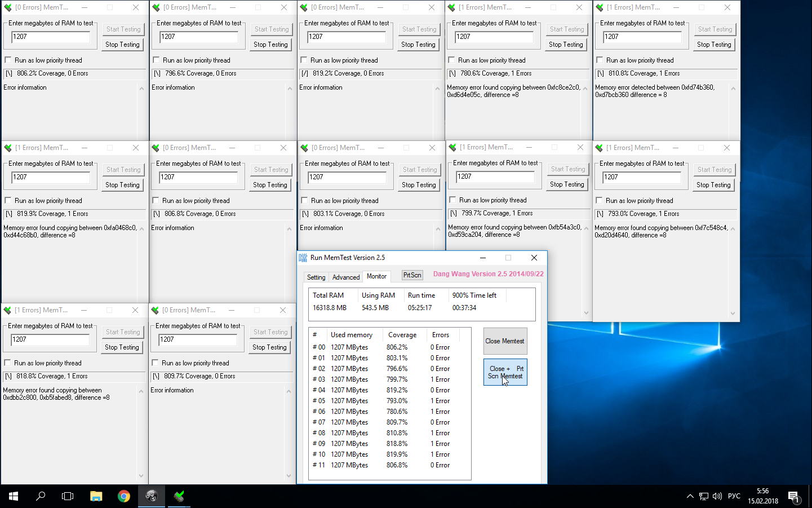Switch the РУС input language indicator

pos(734,496)
